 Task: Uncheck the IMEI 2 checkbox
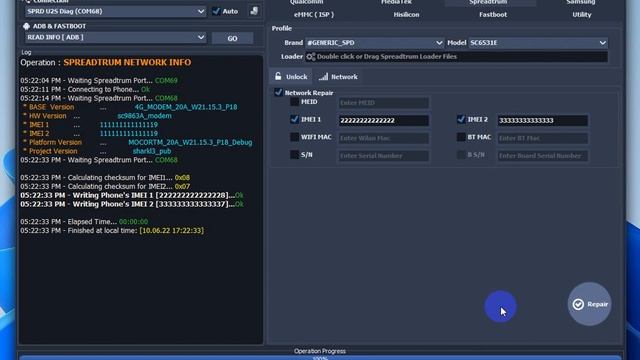pos(461,119)
